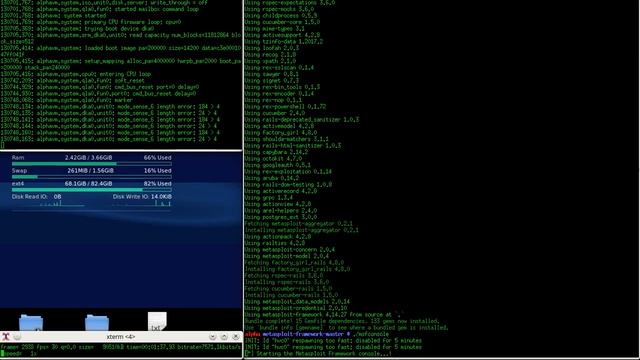The width and height of the screenshot is (640, 360).
Task: Click the 'Using capybara 2.14.2' line
Action: 276,152
